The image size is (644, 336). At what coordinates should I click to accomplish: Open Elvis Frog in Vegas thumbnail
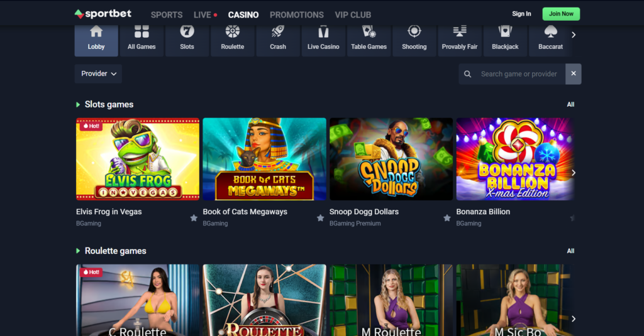point(138,159)
